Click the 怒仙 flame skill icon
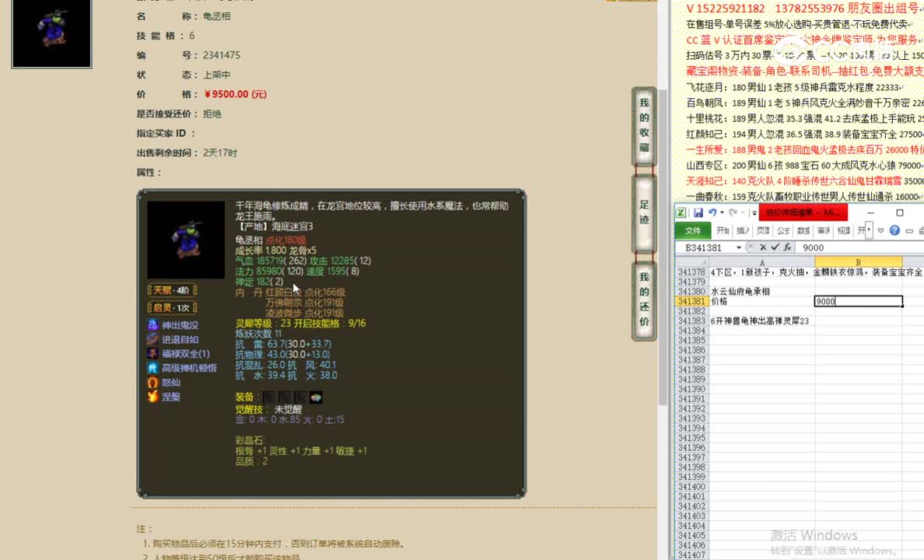The height and width of the screenshot is (560, 924). point(152,383)
